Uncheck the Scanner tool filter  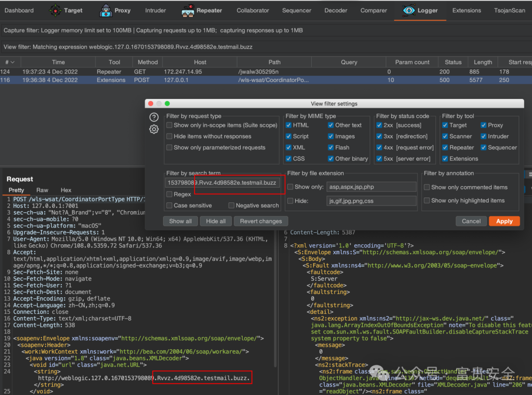coord(445,136)
